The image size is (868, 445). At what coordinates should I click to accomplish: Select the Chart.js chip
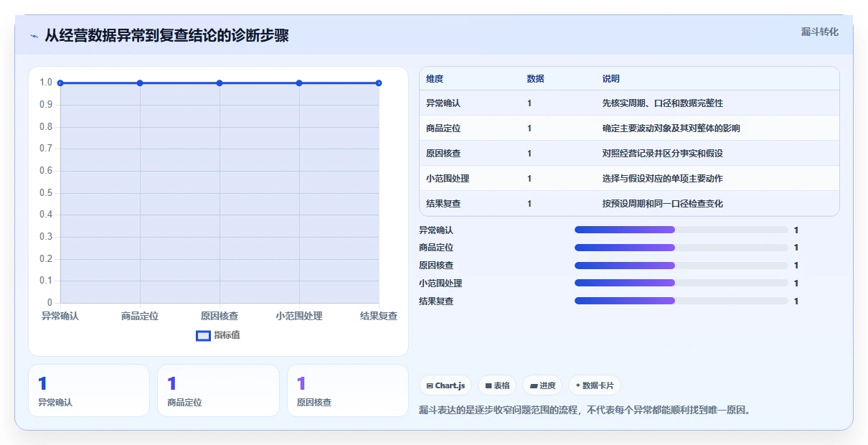click(445, 385)
